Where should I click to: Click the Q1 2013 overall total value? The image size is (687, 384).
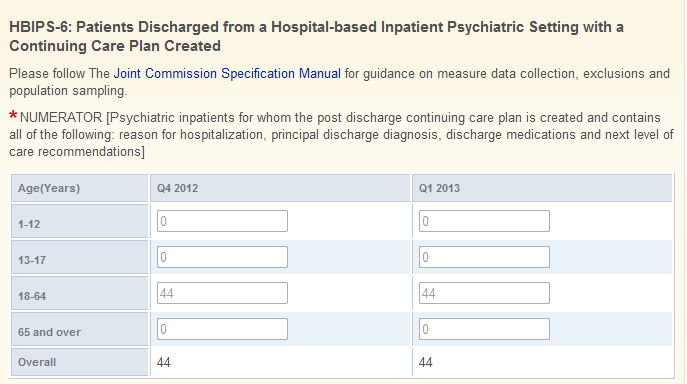point(425,362)
